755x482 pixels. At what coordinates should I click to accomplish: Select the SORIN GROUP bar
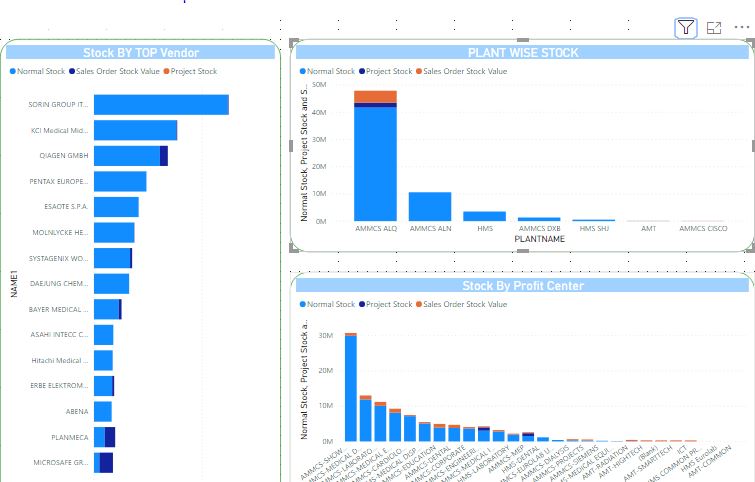pyautogui.click(x=161, y=105)
